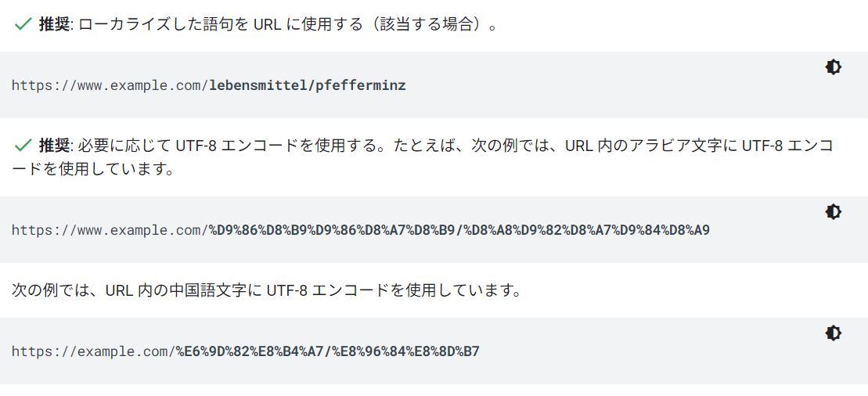Click the word アラビア文字 in the paragraph
868x396 pixels.
point(669,146)
